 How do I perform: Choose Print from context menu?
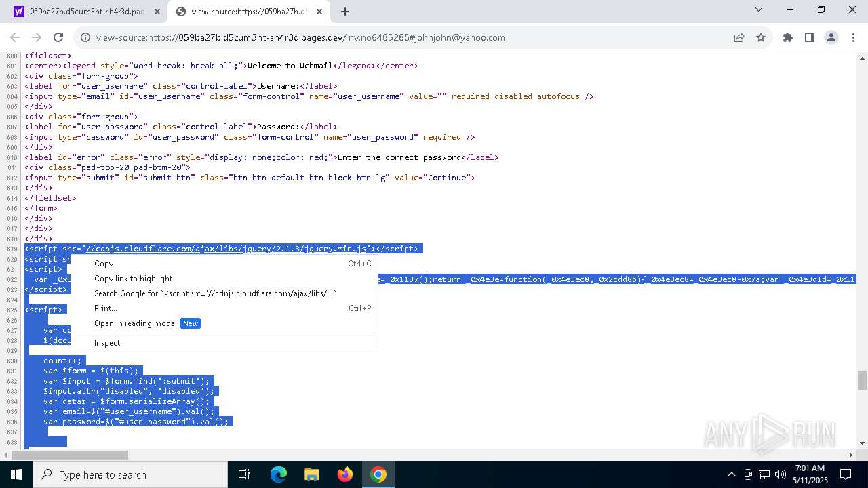[x=224, y=308]
